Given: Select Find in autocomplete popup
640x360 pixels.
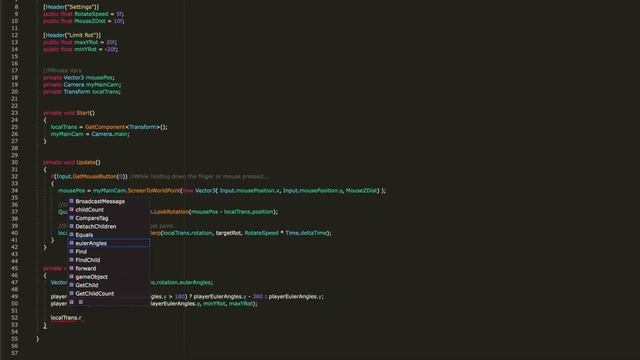Looking at the screenshot, I should [x=109, y=251].
